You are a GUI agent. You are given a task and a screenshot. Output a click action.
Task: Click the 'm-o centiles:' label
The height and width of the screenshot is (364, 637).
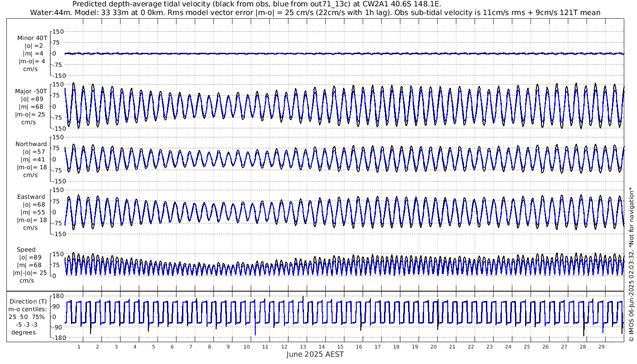click(28, 309)
